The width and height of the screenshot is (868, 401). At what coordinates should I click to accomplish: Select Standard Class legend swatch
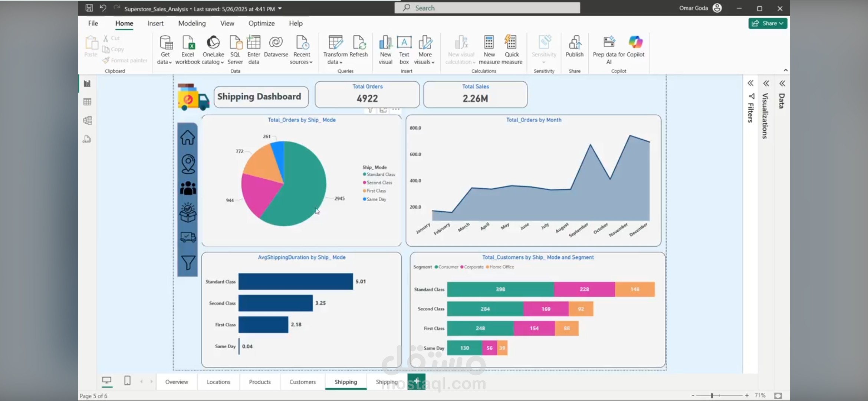pos(364,174)
